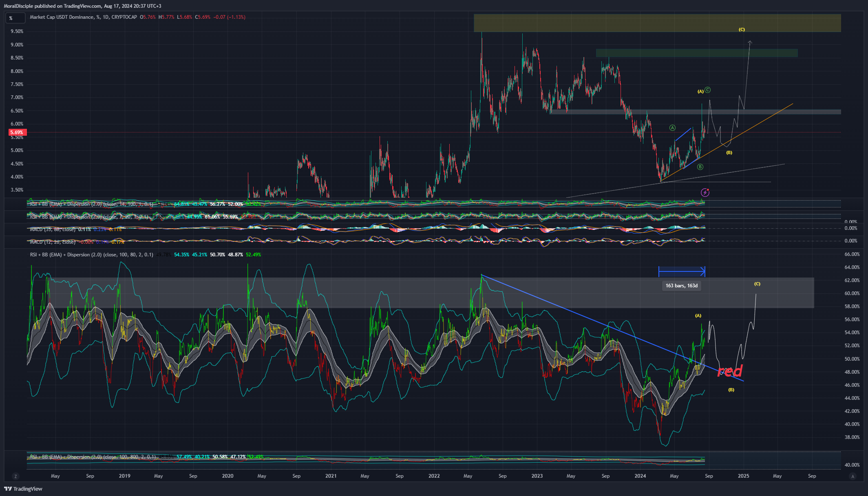868x496 pixels.
Task: Click the TradingView logo
Action: click(23, 489)
